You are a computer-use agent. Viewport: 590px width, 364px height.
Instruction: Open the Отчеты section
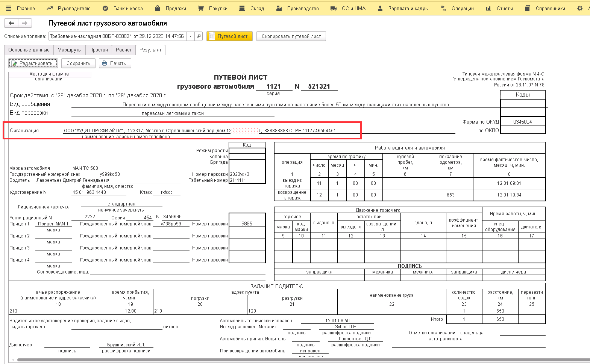pyautogui.click(x=499, y=8)
